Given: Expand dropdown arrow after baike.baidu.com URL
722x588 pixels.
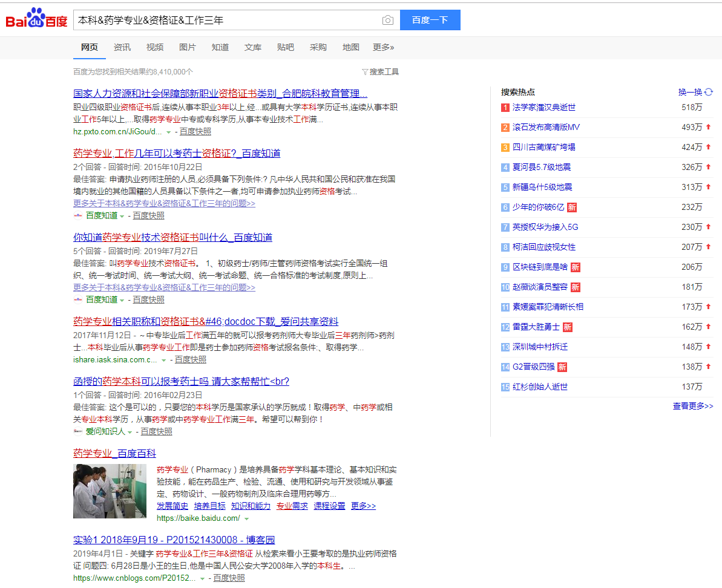Looking at the screenshot, I should (x=246, y=519).
